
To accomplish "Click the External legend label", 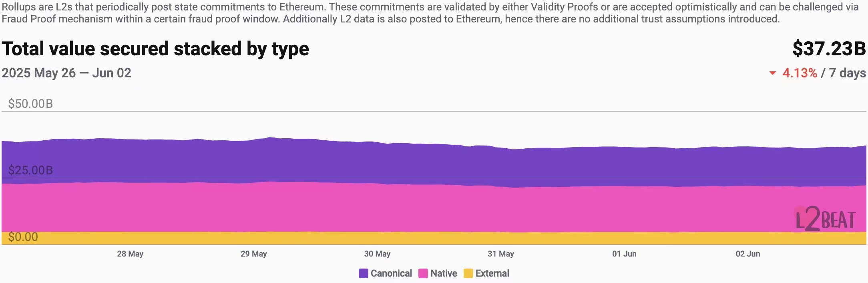I will tap(492, 273).
